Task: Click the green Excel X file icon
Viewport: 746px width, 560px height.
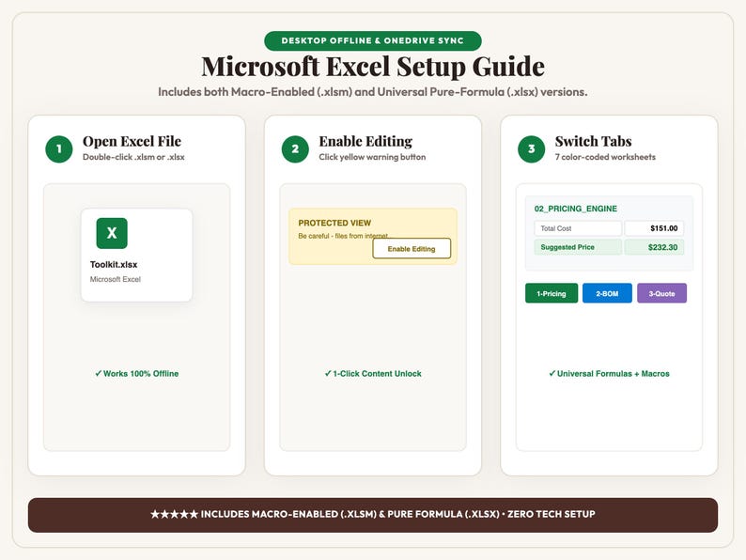Action: tap(112, 233)
